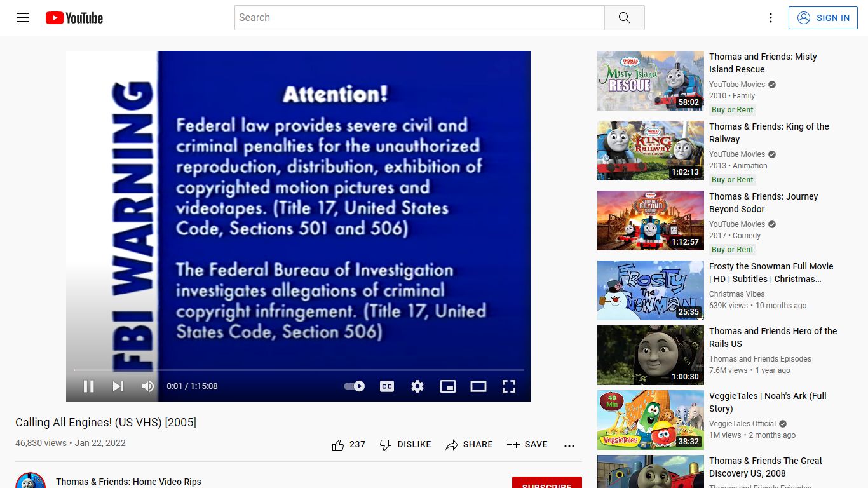The height and width of the screenshot is (488, 868).
Task: Go to YouTube home via logo
Action: pos(74,18)
